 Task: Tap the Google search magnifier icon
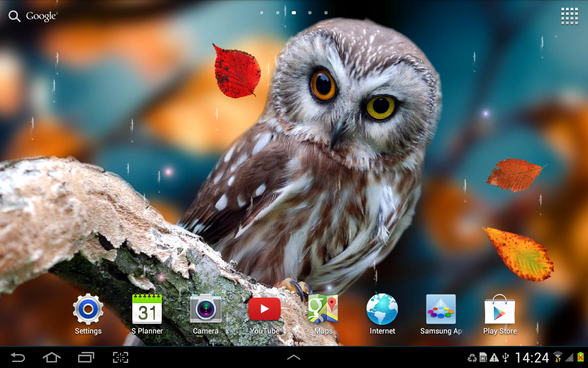click(x=14, y=17)
